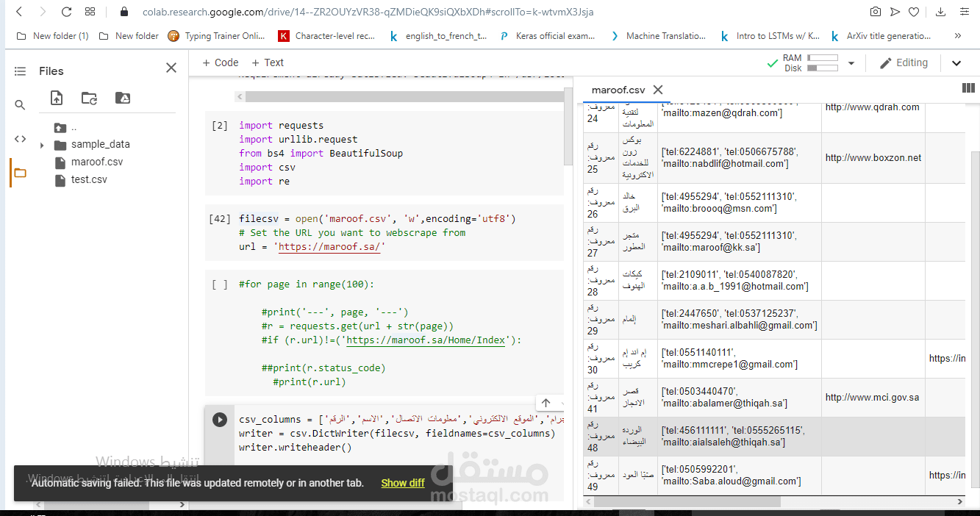The width and height of the screenshot is (980, 516).
Task: Open the code snippets panel icon
Action: (20, 139)
